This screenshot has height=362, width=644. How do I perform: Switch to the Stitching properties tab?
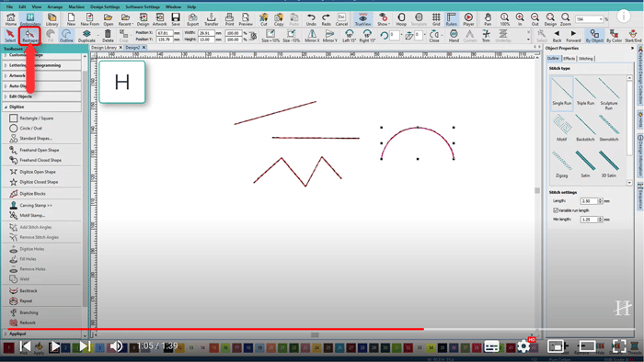click(586, 59)
